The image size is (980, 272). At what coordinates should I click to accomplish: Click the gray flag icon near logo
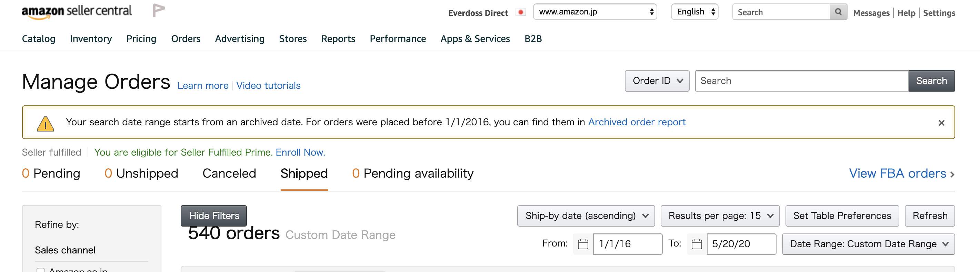(159, 10)
